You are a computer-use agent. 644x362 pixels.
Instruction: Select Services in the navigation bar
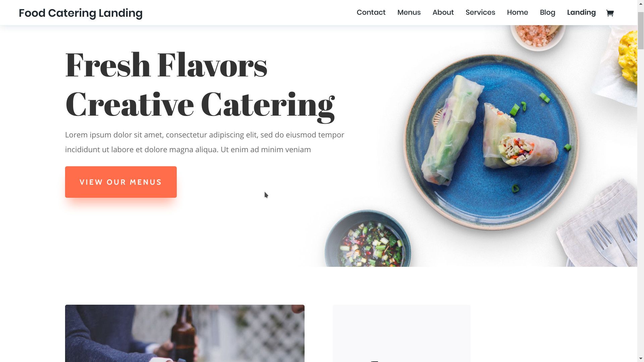click(480, 12)
